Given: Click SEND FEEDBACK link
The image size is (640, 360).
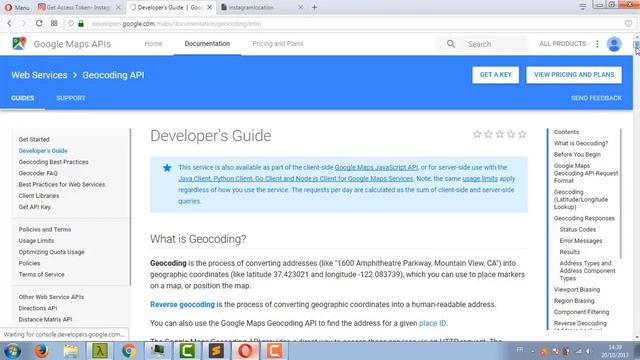Looking at the screenshot, I should pyautogui.click(x=596, y=98).
